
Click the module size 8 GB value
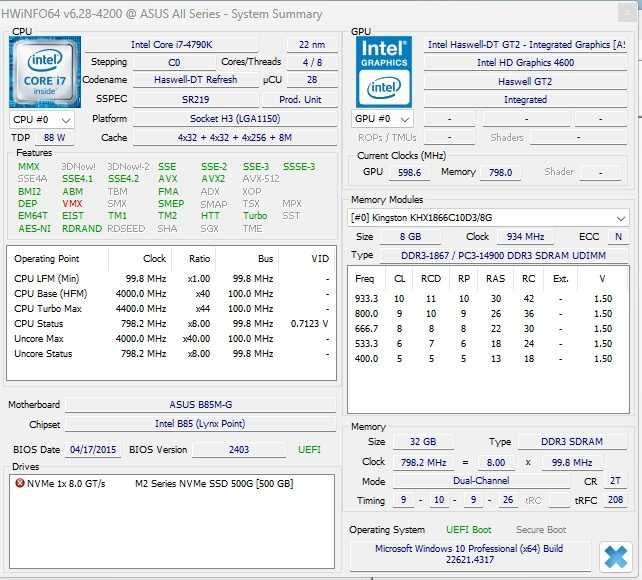tap(411, 237)
